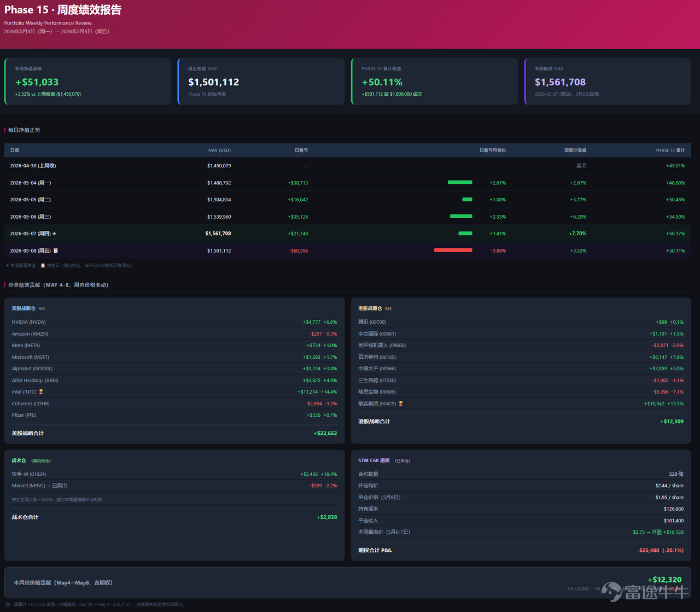This screenshot has height=612, width=700.
Task: Select the 2026-05-04 (周一) date cell
Action: click(x=31, y=183)
